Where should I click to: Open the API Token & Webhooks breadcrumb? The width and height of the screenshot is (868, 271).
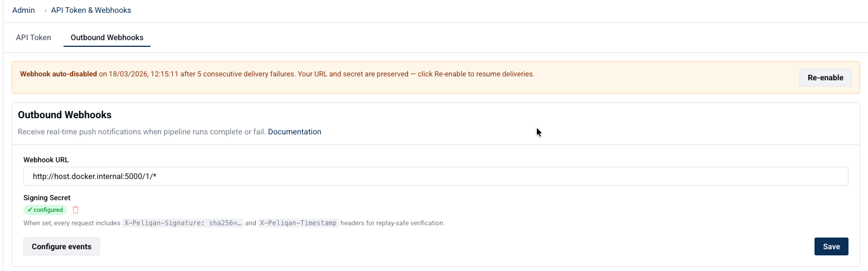pos(91,10)
